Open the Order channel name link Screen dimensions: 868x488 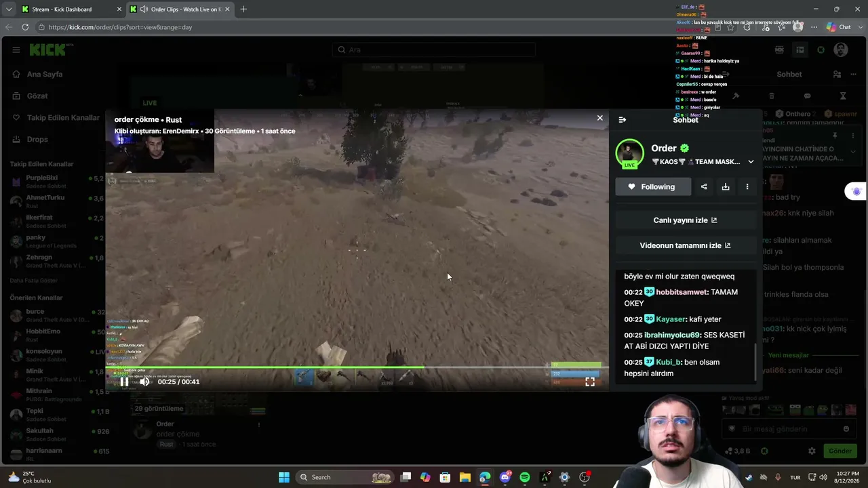click(664, 148)
